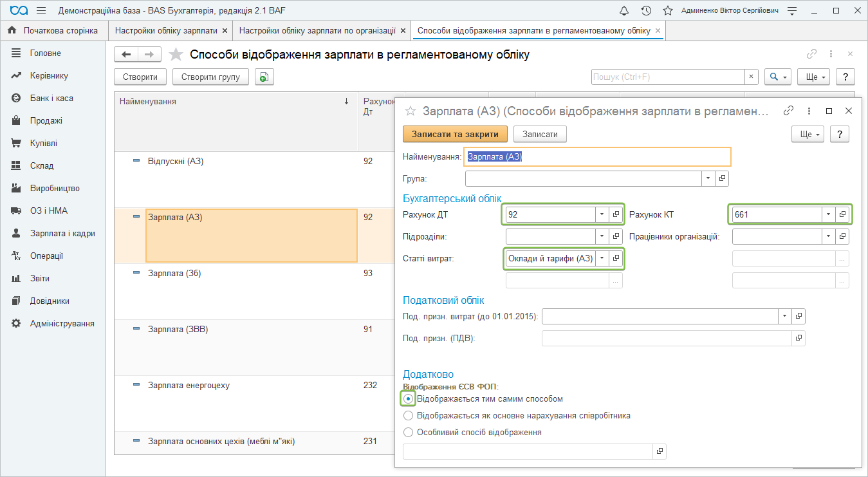The image size is (868, 477).
Task: Copy link to the Зарплата (АЗ) dialog
Action: (788, 111)
